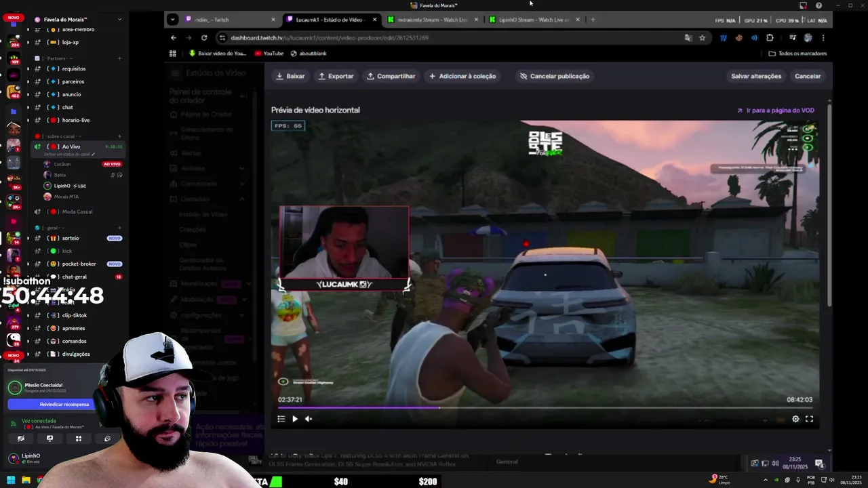Image resolution: width=868 pixels, height=488 pixels.
Task: Open the browser media control icon
Action: 793,38
